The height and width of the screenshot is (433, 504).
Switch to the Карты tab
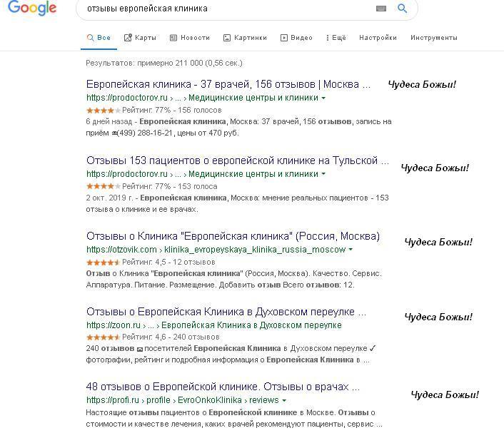(x=140, y=38)
